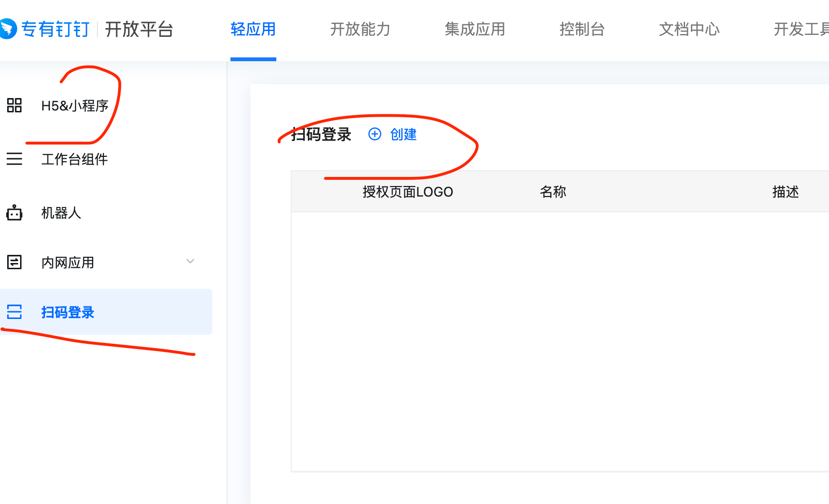The image size is (829, 504).
Task: Navigate to the 文档中心 tab
Action: coord(689,29)
